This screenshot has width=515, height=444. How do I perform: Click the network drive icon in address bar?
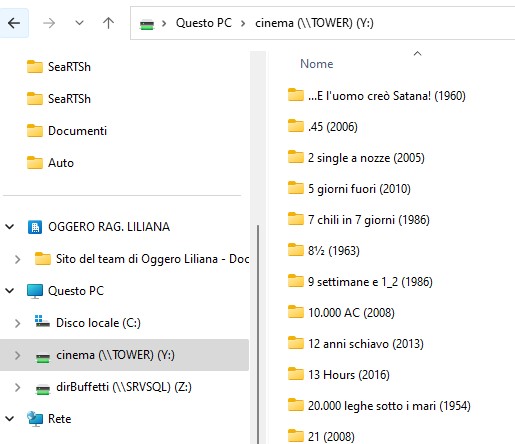(147, 25)
